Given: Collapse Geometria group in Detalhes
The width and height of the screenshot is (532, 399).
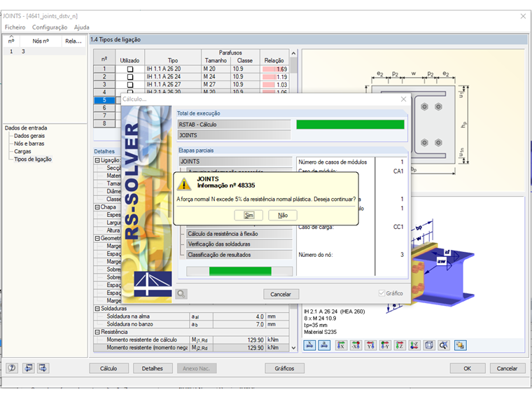Looking at the screenshot, I should (97, 238).
